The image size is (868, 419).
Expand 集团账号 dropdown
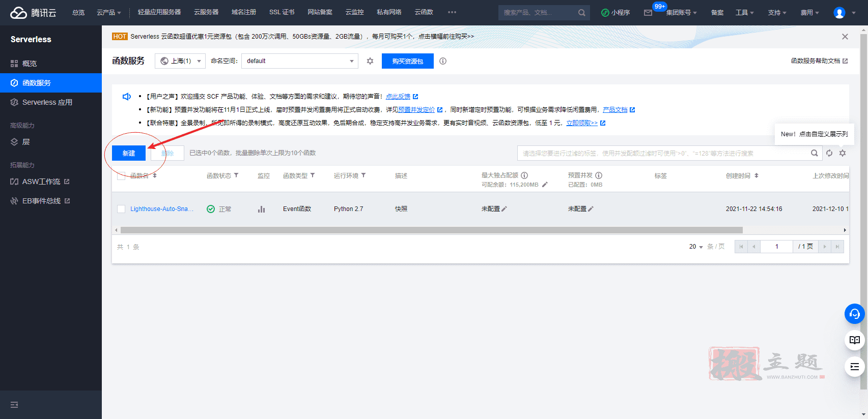pos(682,13)
